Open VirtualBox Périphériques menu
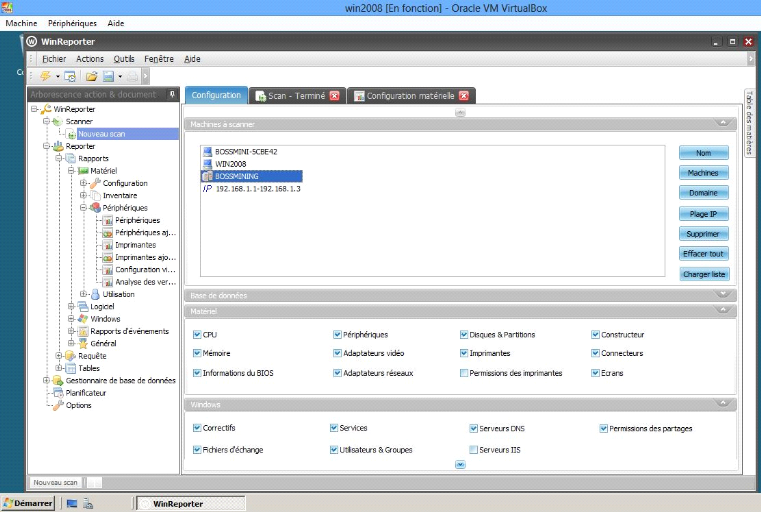Viewport: 761px width, 512px height. click(72, 23)
